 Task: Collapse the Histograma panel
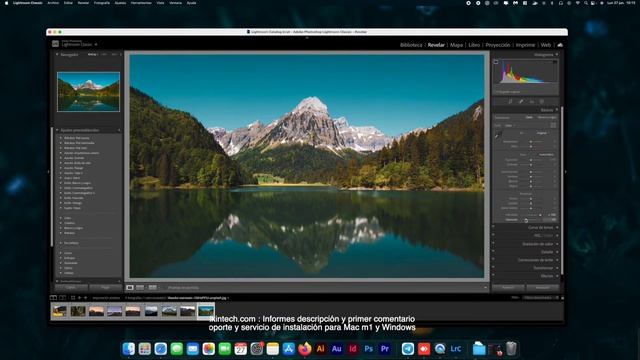[x=557, y=54]
